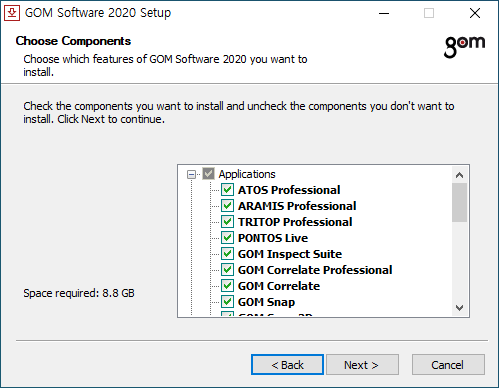499x388 pixels.
Task: Uncheck the ARAMIS Professional checkbox
Action: pyautogui.click(x=228, y=206)
